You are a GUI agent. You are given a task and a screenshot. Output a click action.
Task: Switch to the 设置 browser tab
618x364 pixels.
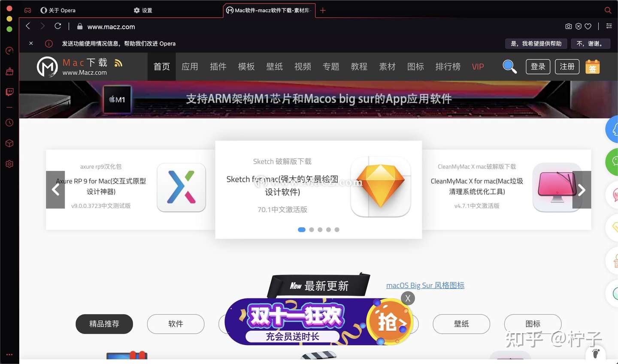(x=143, y=10)
